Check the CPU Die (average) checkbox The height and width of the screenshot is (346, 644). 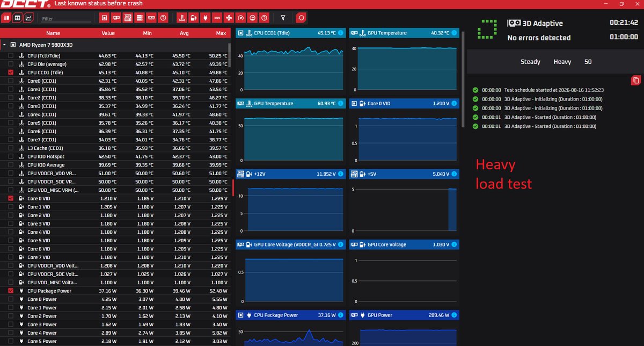click(x=11, y=64)
